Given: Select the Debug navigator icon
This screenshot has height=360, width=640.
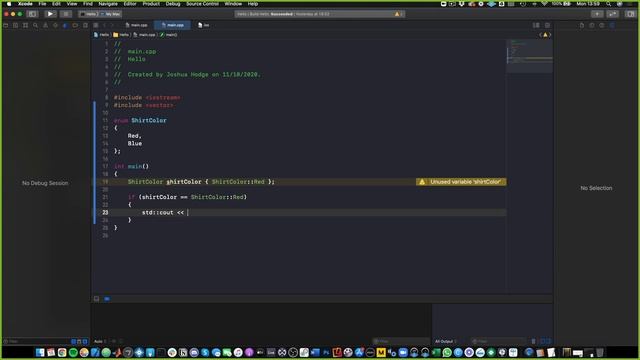Looking at the screenshot, I should pyautogui.click(x=65, y=25).
